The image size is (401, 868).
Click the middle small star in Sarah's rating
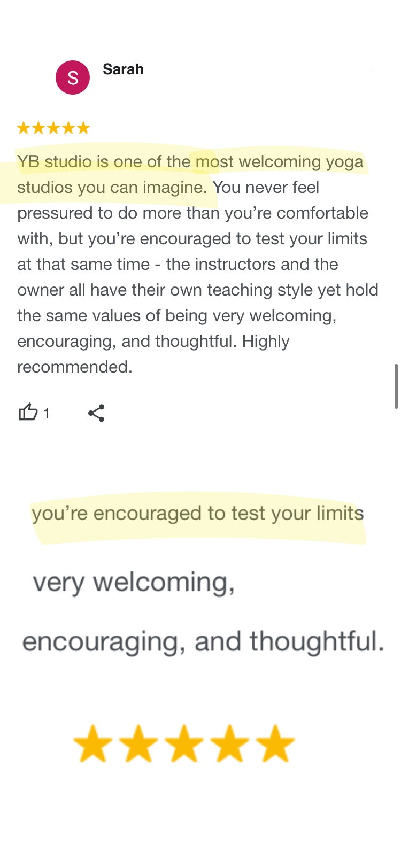53,128
